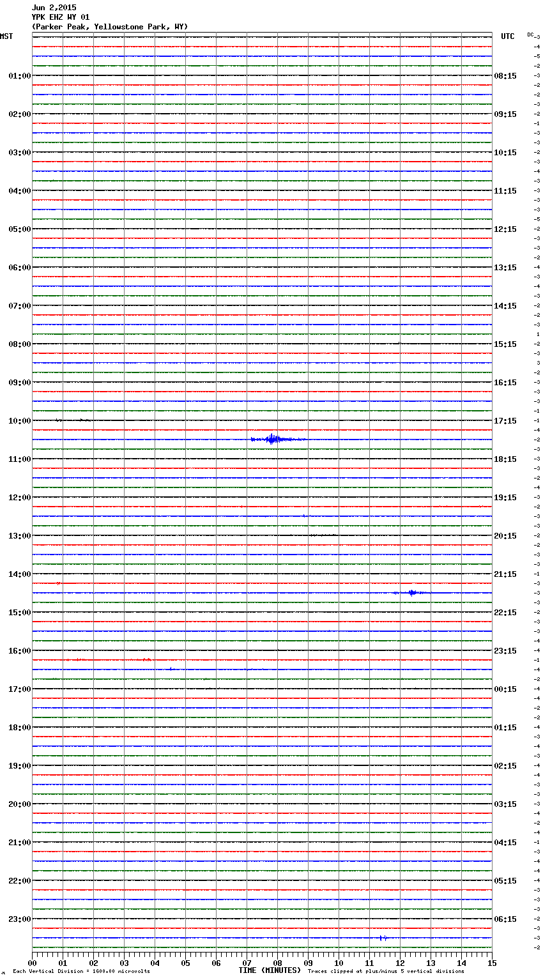Pick the 07:00 MST time label
This screenshot has width=543, height=980.
pyautogui.click(x=20, y=306)
